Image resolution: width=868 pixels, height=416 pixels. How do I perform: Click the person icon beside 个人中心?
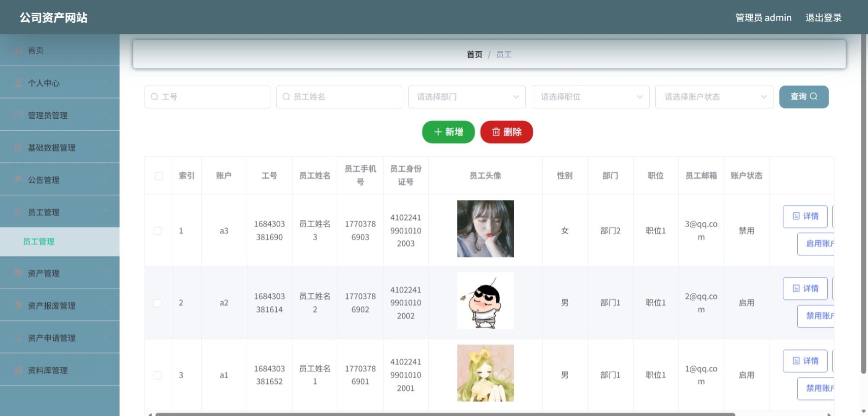coord(18,83)
